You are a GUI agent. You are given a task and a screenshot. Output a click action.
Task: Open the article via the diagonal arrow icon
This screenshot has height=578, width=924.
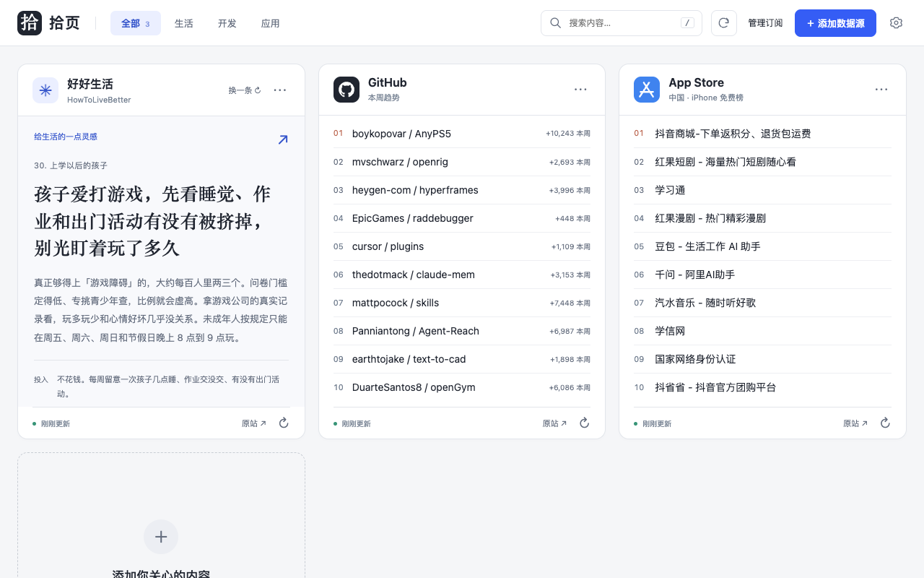[x=283, y=139]
